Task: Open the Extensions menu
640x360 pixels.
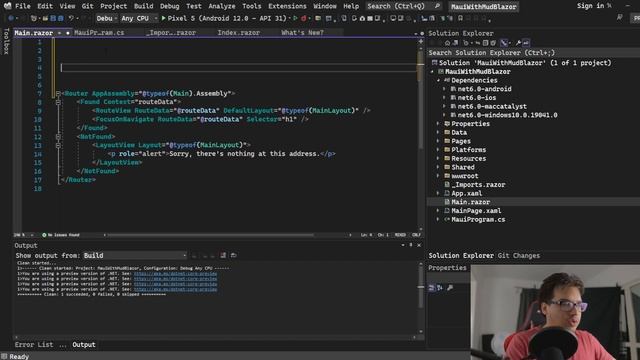Action: coord(287,6)
